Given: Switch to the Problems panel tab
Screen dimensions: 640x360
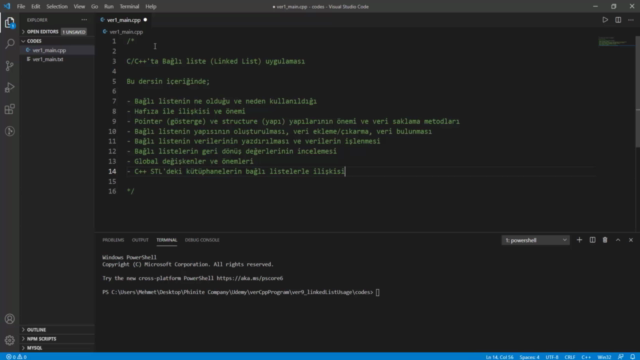Looking at the screenshot, I should [x=113, y=240].
